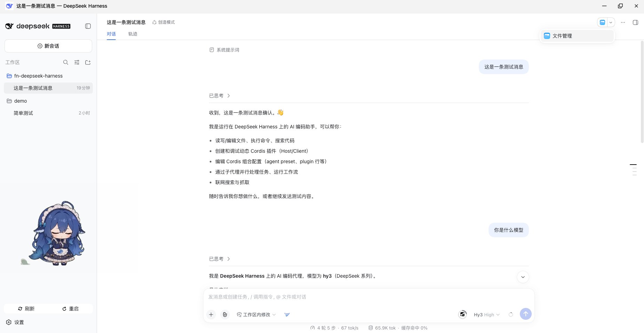Click the 刷新 refresh button
This screenshot has height=333, width=644.
26,309
